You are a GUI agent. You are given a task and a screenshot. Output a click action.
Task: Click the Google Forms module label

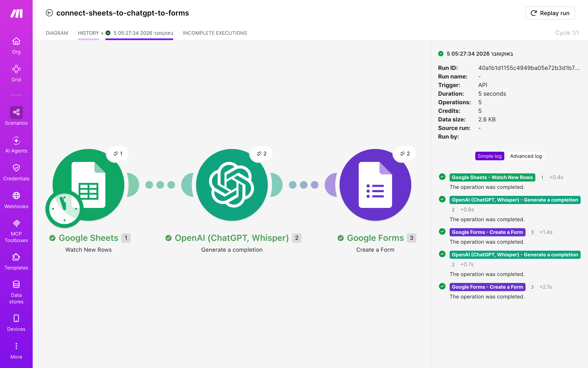(x=375, y=238)
